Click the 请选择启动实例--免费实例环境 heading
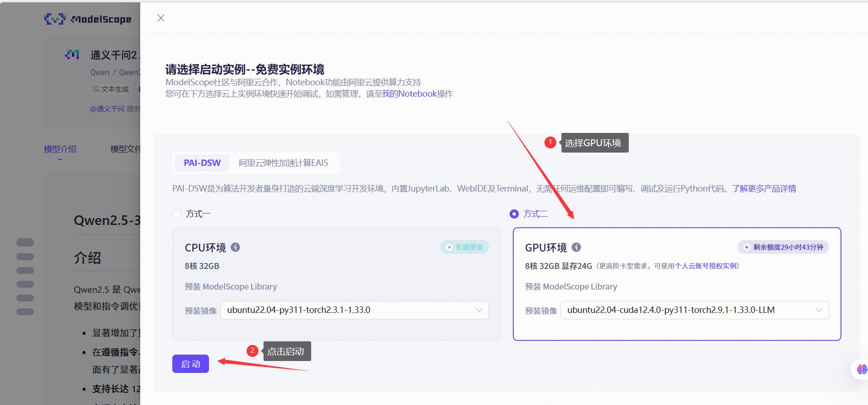The height and width of the screenshot is (405, 868). click(245, 69)
